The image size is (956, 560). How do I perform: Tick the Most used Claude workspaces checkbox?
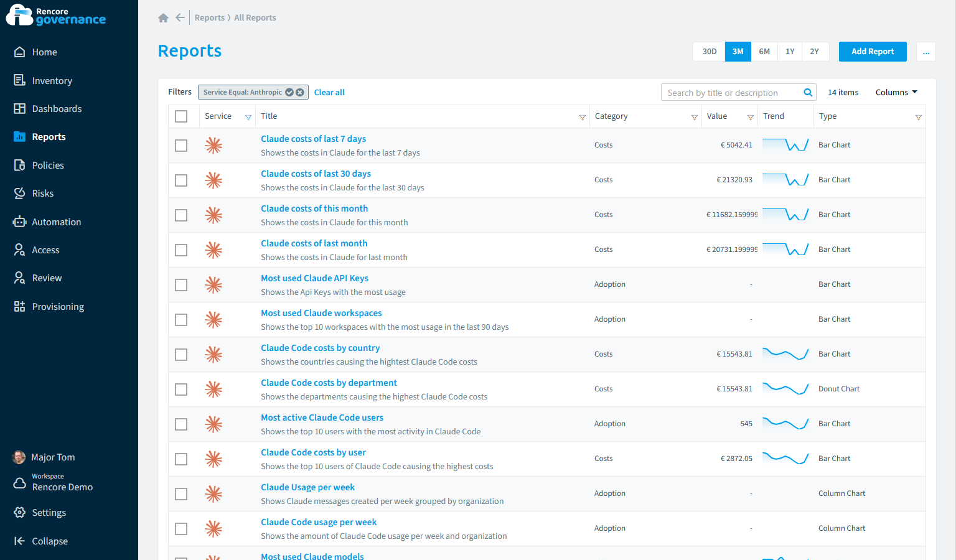[181, 320]
